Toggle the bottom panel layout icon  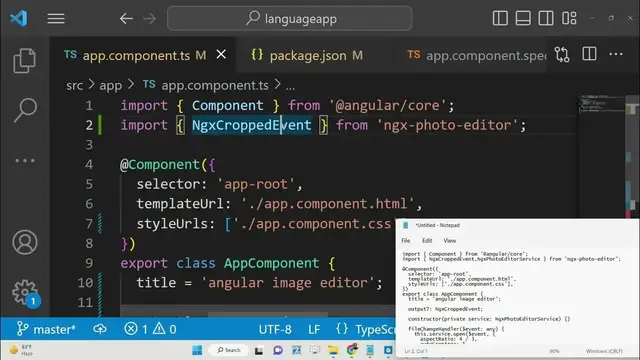[x=523, y=18]
